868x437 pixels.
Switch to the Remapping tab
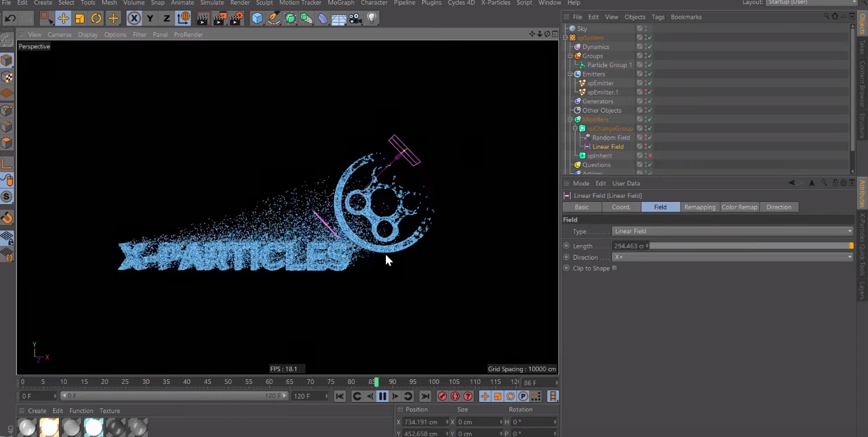pyautogui.click(x=700, y=207)
